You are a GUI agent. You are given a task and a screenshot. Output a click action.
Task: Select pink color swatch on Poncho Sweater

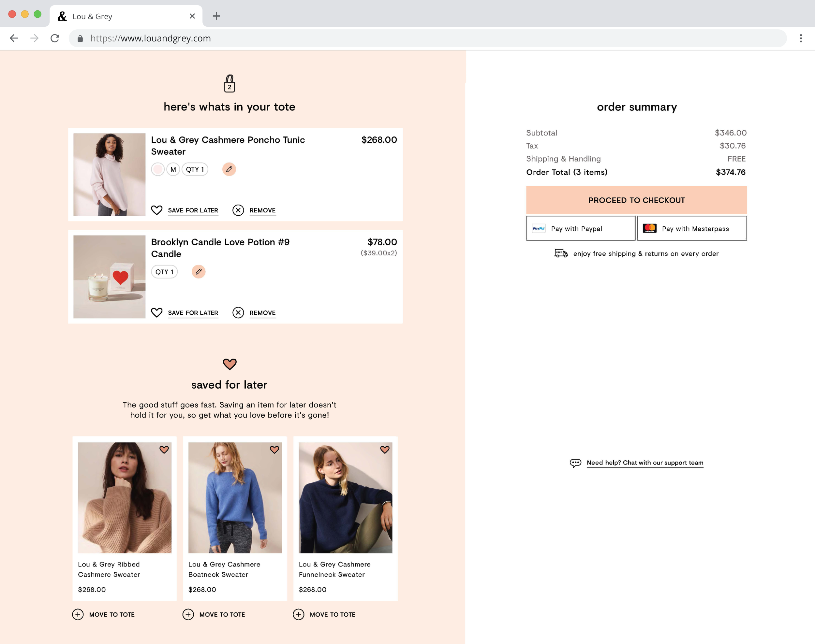(158, 169)
